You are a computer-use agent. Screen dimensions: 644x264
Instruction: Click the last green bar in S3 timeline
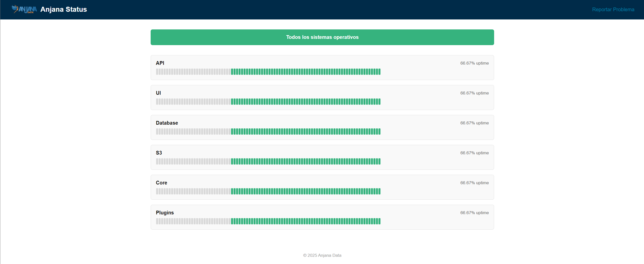click(379, 162)
